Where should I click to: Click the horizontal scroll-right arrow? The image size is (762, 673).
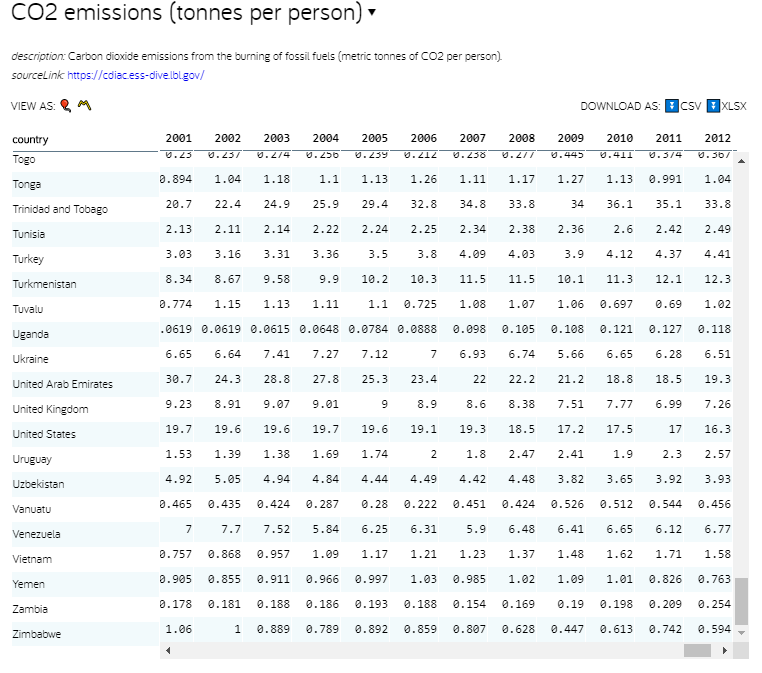click(725, 650)
